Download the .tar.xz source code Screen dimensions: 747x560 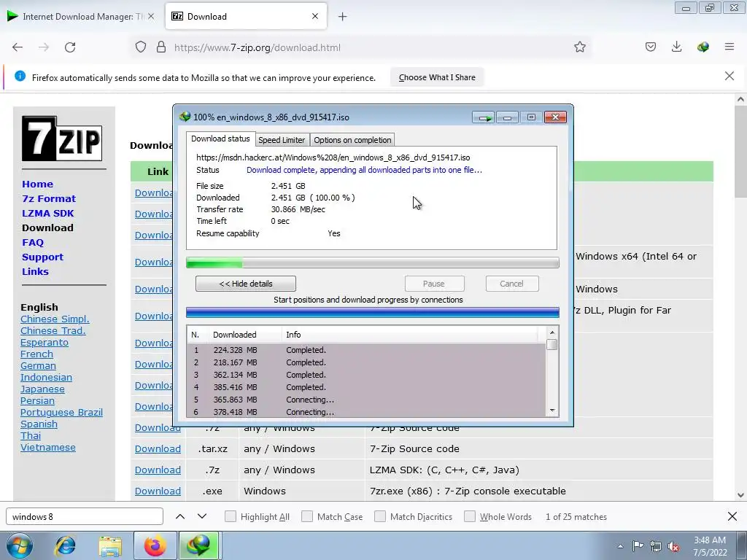pos(158,448)
